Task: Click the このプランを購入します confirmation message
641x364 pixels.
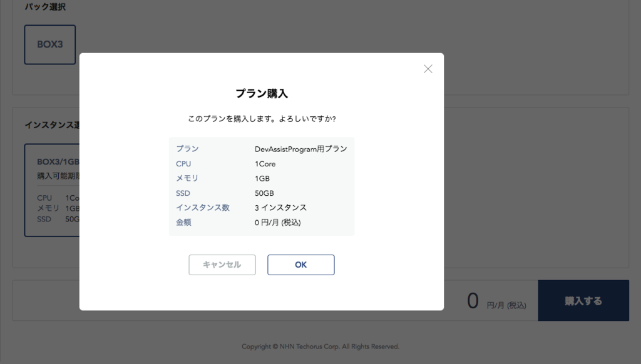Action: (x=262, y=119)
